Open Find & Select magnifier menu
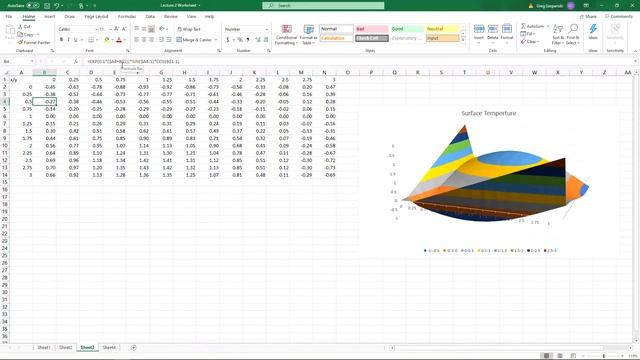 pos(573,34)
